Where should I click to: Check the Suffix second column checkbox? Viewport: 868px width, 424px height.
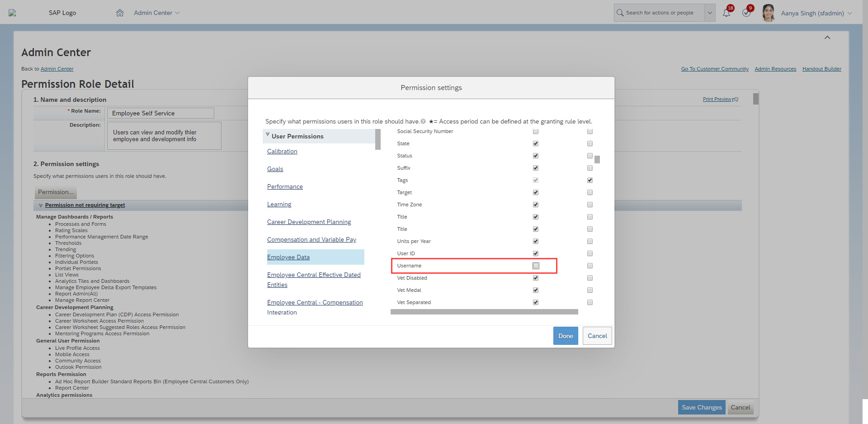click(590, 168)
